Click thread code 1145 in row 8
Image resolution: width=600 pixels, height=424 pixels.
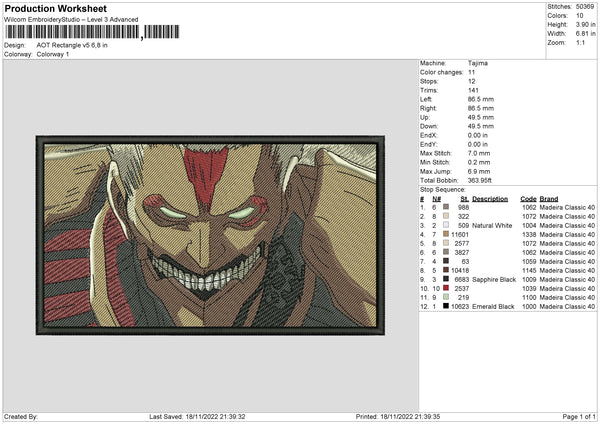[529, 271]
